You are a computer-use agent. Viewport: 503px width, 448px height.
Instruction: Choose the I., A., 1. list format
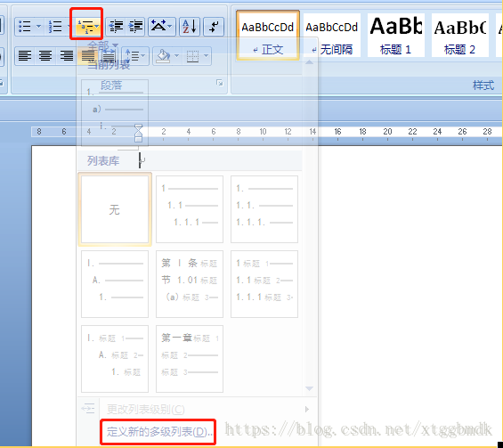click(x=115, y=284)
